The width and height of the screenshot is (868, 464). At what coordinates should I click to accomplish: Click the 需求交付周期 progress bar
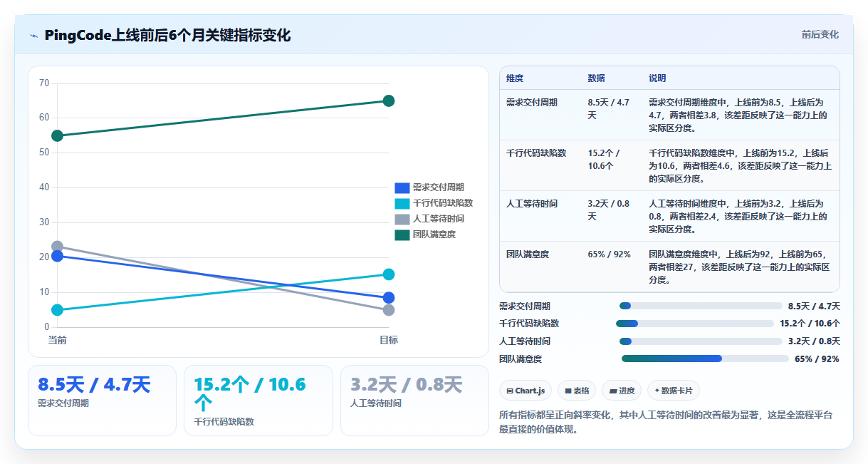(701, 306)
